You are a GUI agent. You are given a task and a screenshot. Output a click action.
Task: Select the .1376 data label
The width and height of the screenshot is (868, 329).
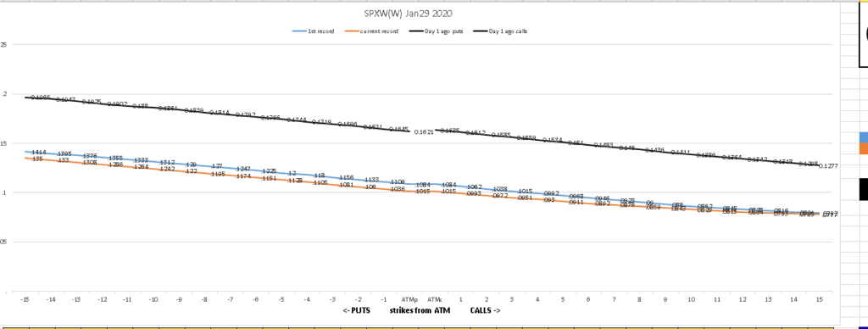tap(90, 156)
